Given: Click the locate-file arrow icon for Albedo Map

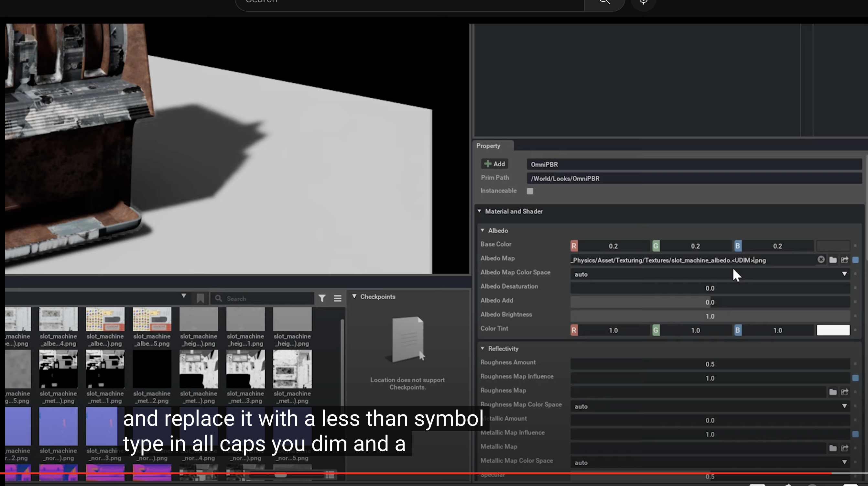Looking at the screenshot, I should click(844, 260).
